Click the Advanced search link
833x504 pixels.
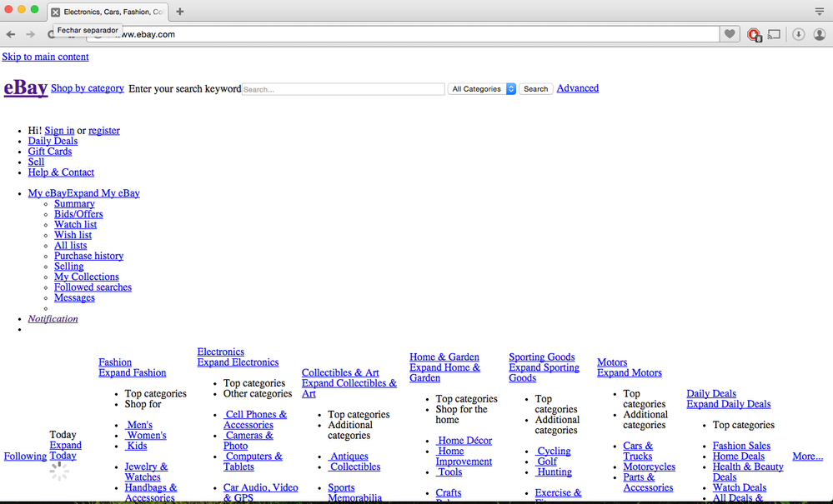(x=577, y=88)
